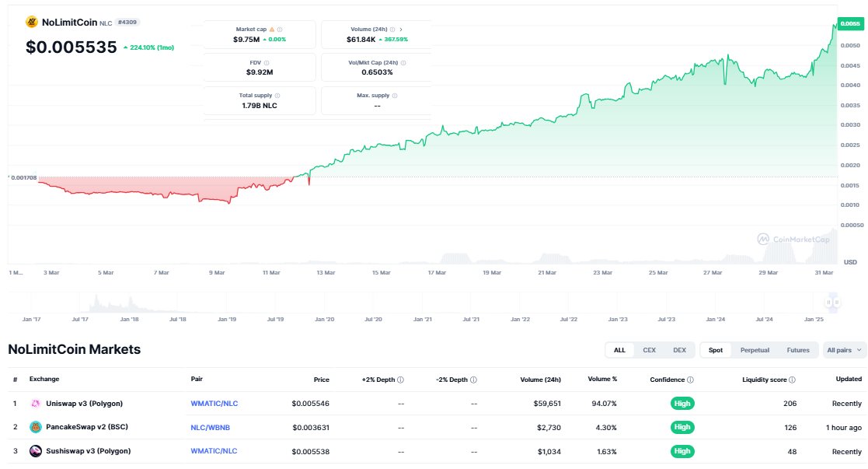Image resolution: width=868 pixels, height=469 pixels.
Task: Click the right handle of chart range slider
Action: point(836,302)
